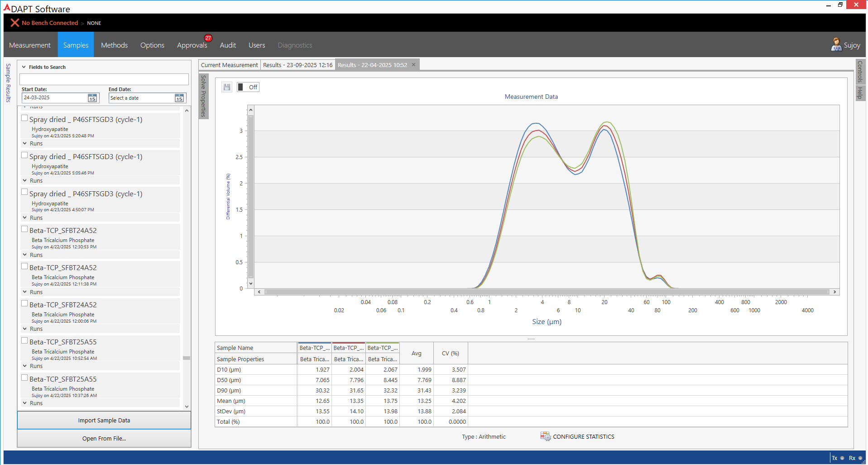This screenshot has height=465, width=868.
Task: Close the Results 22-04-2025 10:52 tab
Action: (413, 65)
